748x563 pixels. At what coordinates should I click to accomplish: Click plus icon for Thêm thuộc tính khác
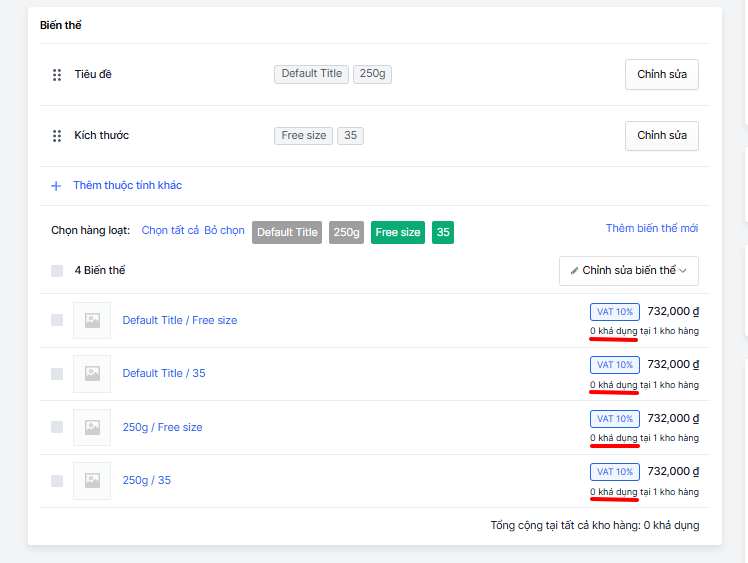[x=56, y=186]
